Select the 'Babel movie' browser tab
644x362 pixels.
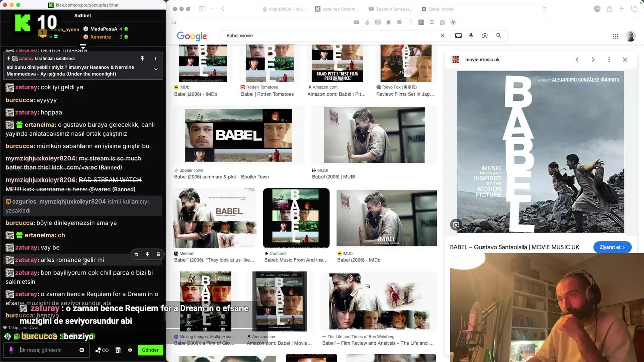coord(438,9)
